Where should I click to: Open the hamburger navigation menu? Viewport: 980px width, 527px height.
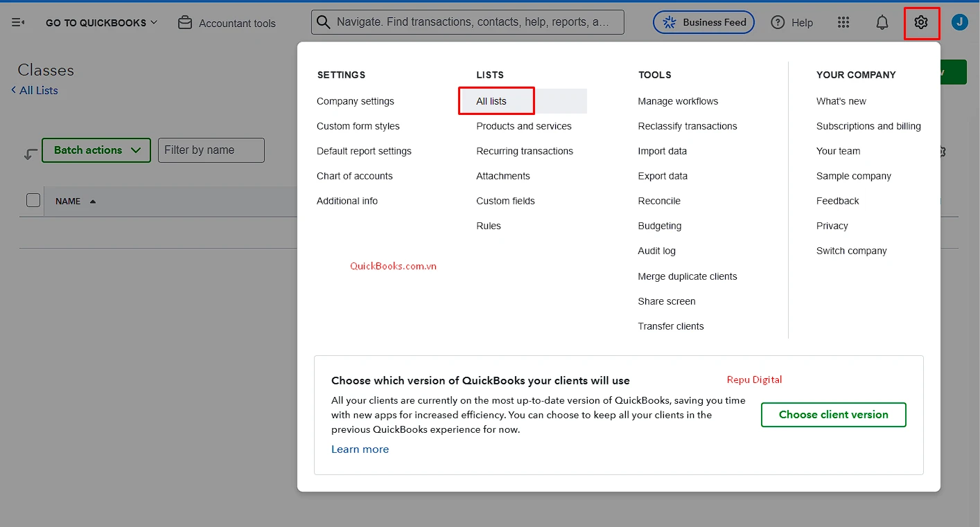pyautogui.click(x=17, y=21)
